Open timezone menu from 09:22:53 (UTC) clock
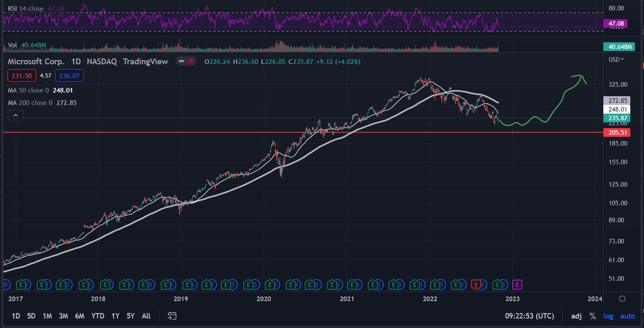644x328 pixels. [529, 316]
